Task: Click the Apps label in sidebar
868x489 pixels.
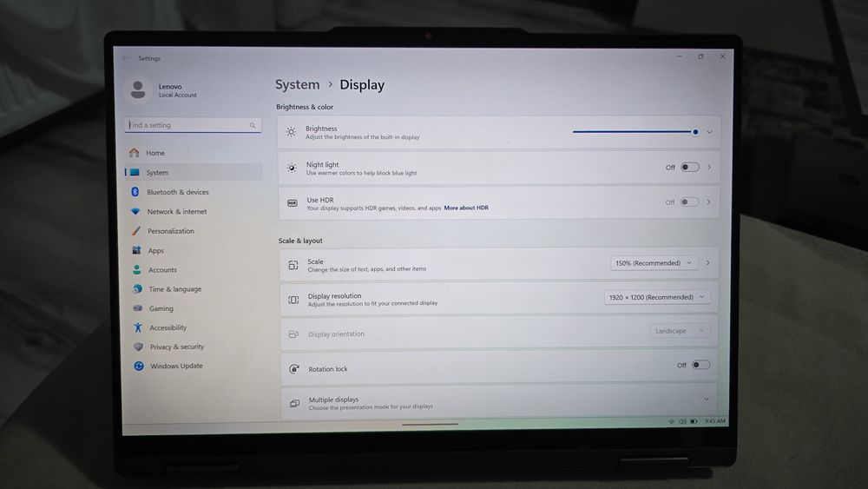Action: (156, 250)
